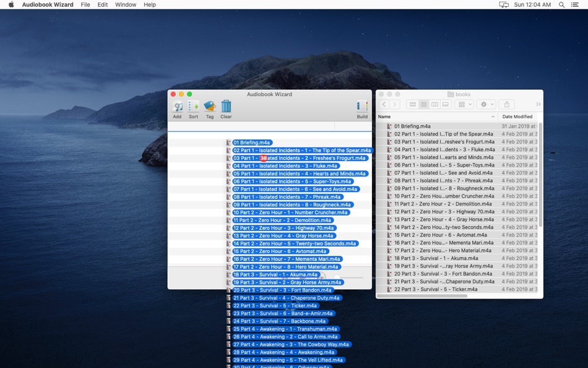The image size is (588, 368).
Task: Click the folder icon beside the books window title
Action: [451, 94]
